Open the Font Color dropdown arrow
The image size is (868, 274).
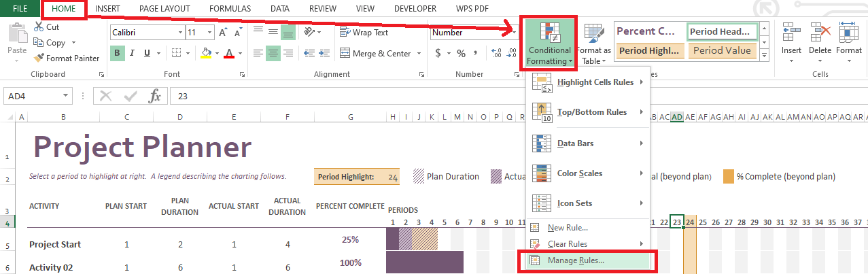(x=239, y=53)
